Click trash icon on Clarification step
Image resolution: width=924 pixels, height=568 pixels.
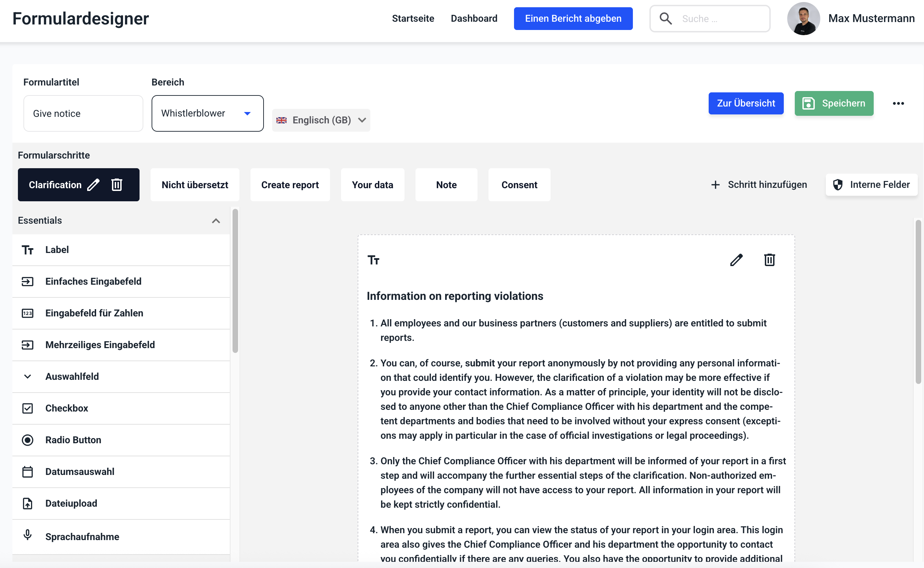point(117,185)
